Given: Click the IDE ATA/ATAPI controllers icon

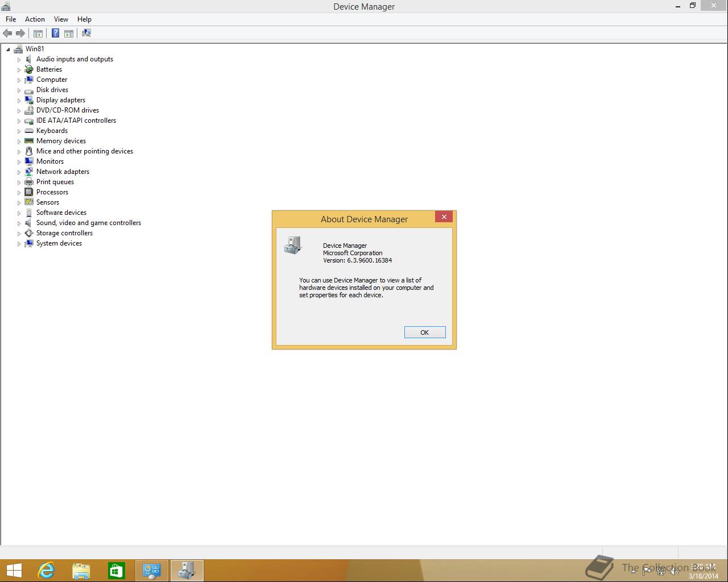Looking at the screenshot, I should click(x=29, y=120).
